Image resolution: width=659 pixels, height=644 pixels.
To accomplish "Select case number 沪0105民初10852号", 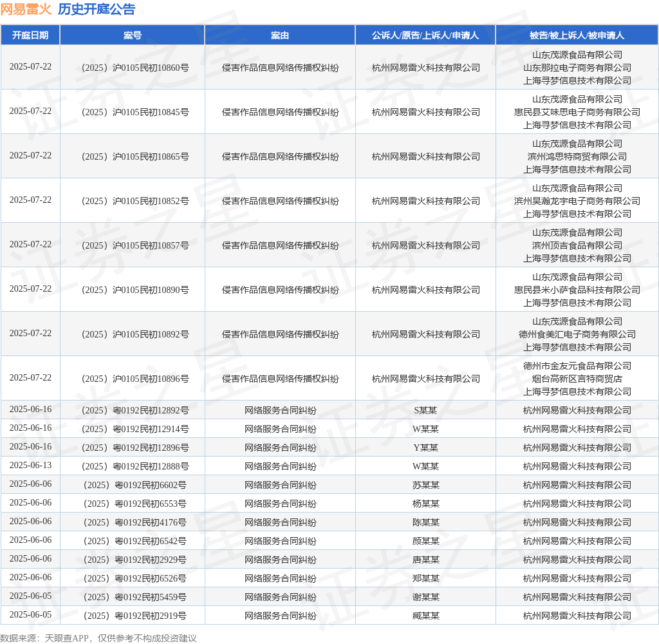I will pos(135,201).
